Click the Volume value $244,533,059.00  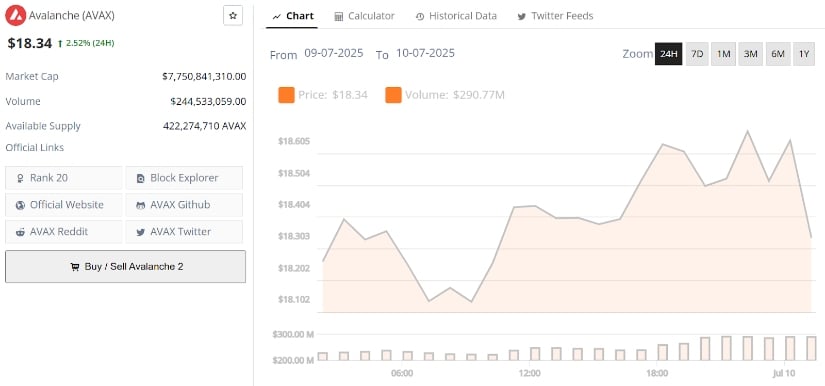(208, 101)
